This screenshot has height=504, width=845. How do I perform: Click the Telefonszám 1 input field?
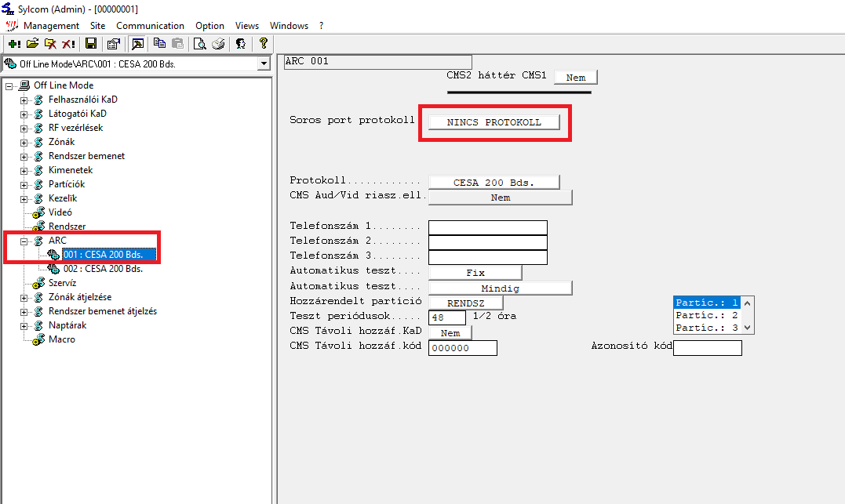487,227
